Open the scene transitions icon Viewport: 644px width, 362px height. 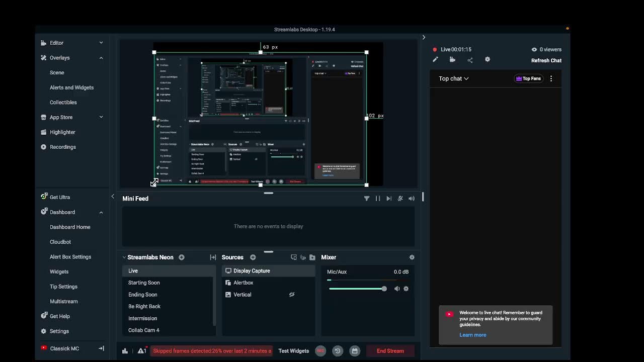pyautogui.click(x=213, y=257)
